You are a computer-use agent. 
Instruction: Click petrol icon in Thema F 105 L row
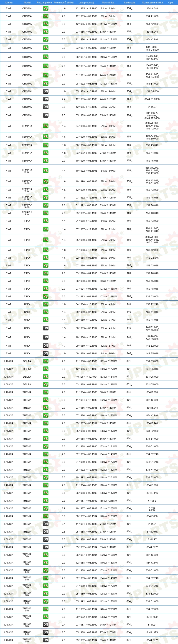pos(46,501)
